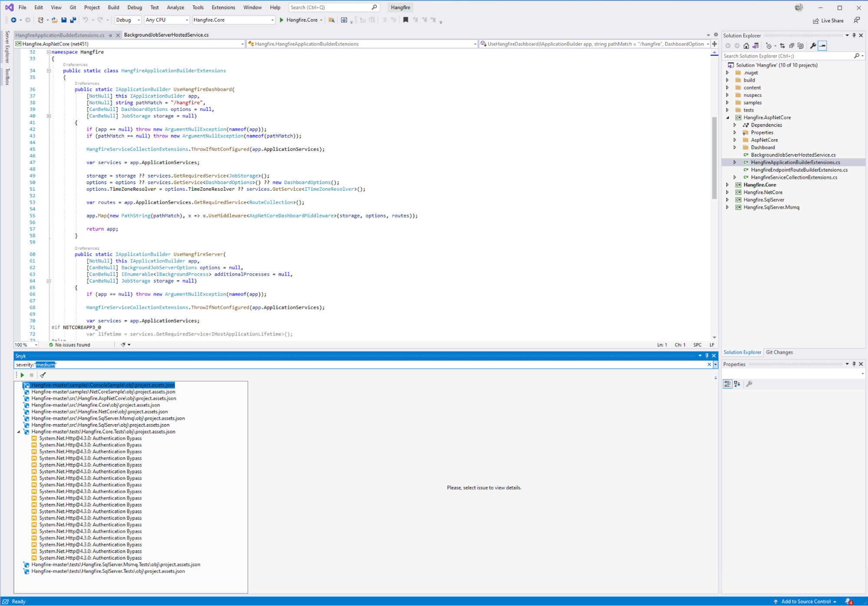Click the Solution Explorer properties wrench icon
Image resolution: width=868 pixels, height=606 pixels.
(x=813, y=46)
